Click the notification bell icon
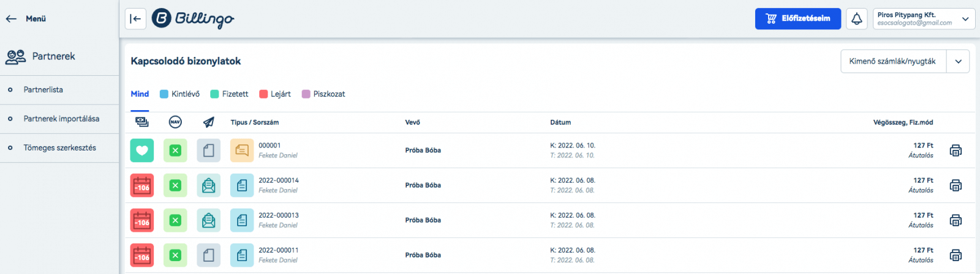980x274 pixels. click(x=856, y=19)
